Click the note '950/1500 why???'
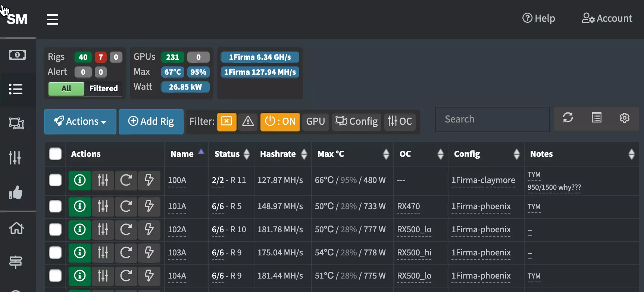 (x=554, y=187)
